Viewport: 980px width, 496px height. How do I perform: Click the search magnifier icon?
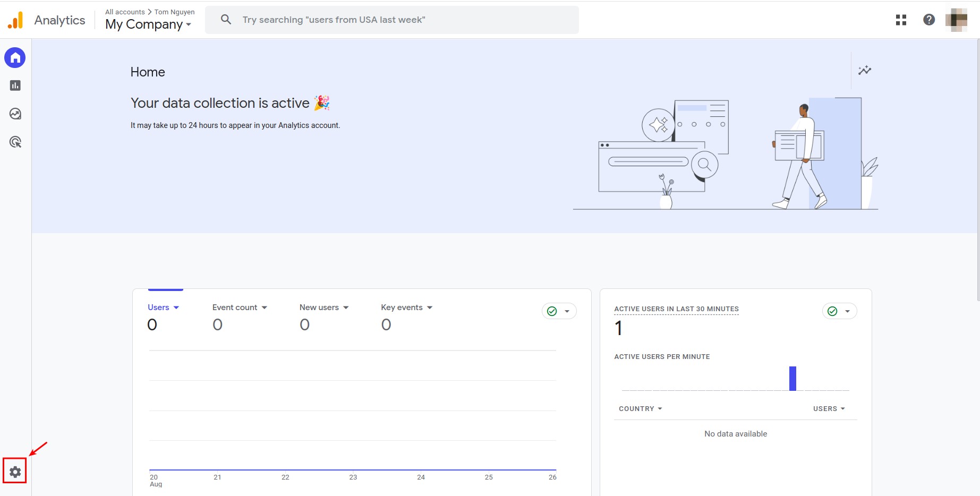226,20
